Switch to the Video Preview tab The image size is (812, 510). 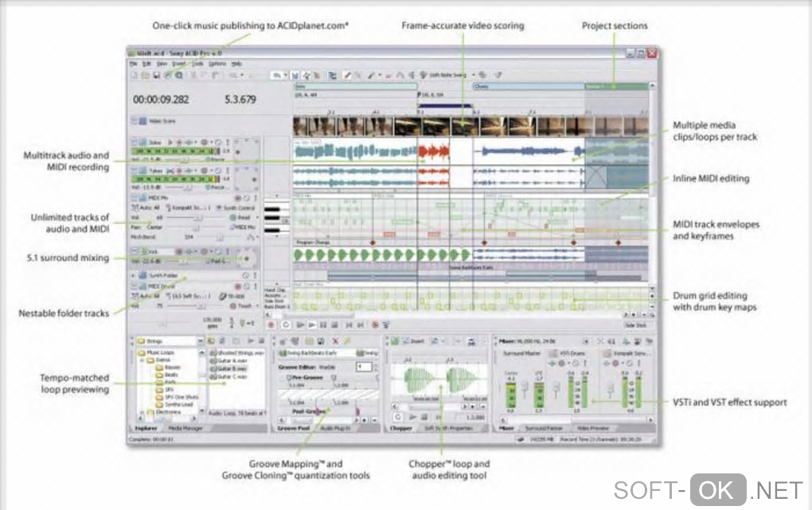click(593, 429)
